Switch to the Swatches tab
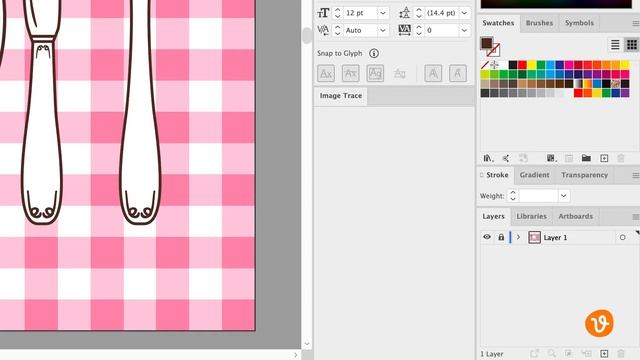Image resolution: width=640 pixels, height=360 pixels. 498,23
